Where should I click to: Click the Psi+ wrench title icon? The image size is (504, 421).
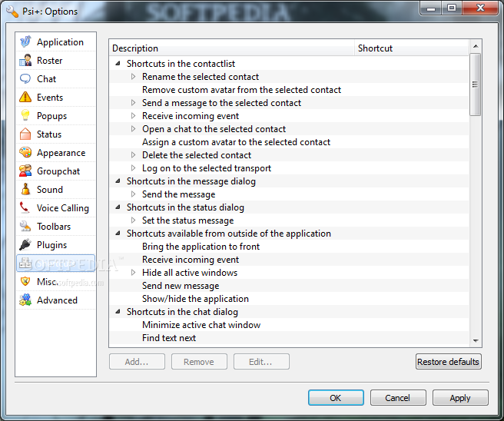(12, 11)
